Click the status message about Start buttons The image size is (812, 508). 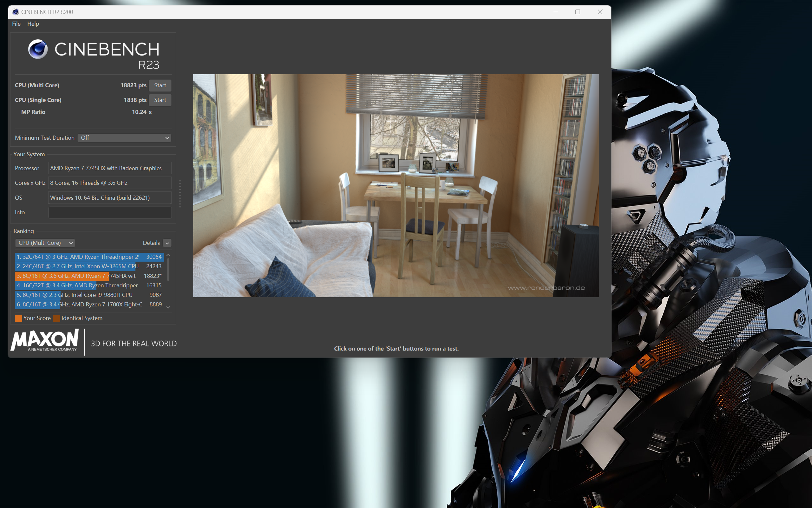click(396, 349)
